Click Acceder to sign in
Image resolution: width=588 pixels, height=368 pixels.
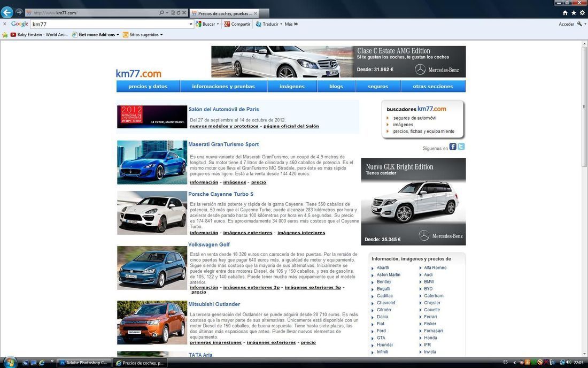coord(566,24)
